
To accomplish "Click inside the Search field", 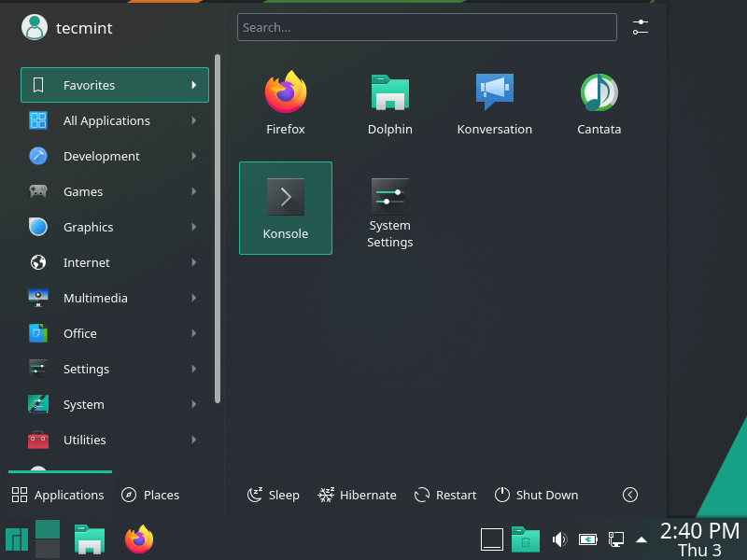I will tap(427, 27).
